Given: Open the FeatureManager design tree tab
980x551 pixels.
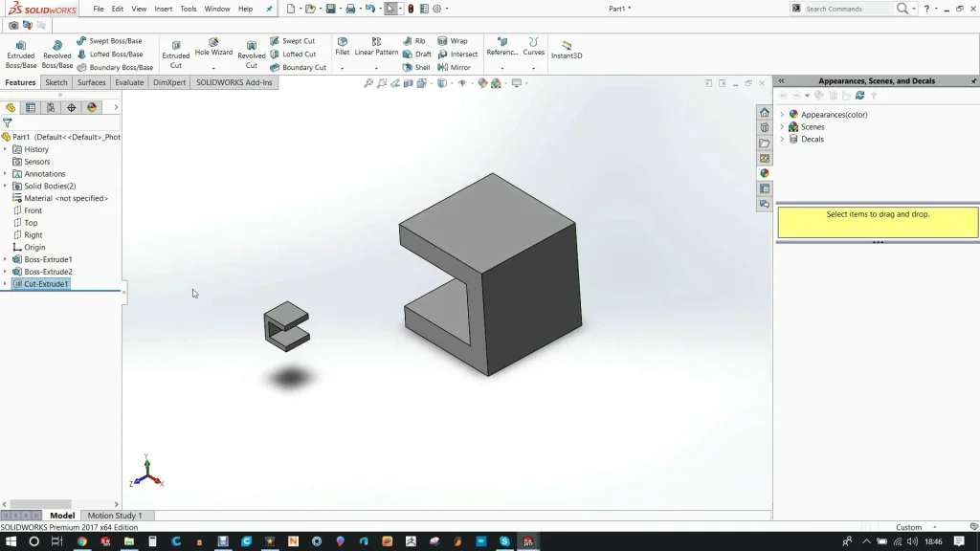Looking at the screenshot, I should [10, 107].
